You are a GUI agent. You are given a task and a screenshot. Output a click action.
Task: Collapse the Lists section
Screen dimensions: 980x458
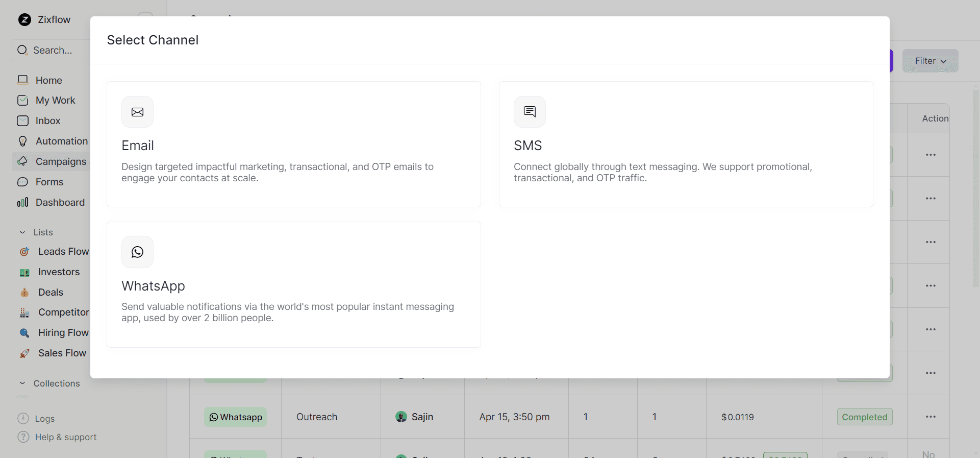[x=22, y=232]
